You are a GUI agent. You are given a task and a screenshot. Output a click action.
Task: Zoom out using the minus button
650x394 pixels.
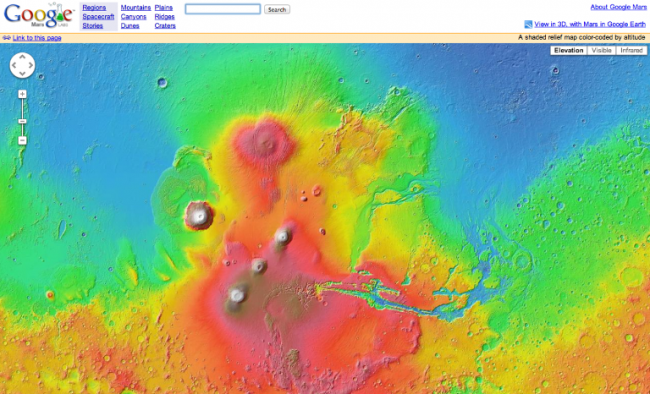22,141
